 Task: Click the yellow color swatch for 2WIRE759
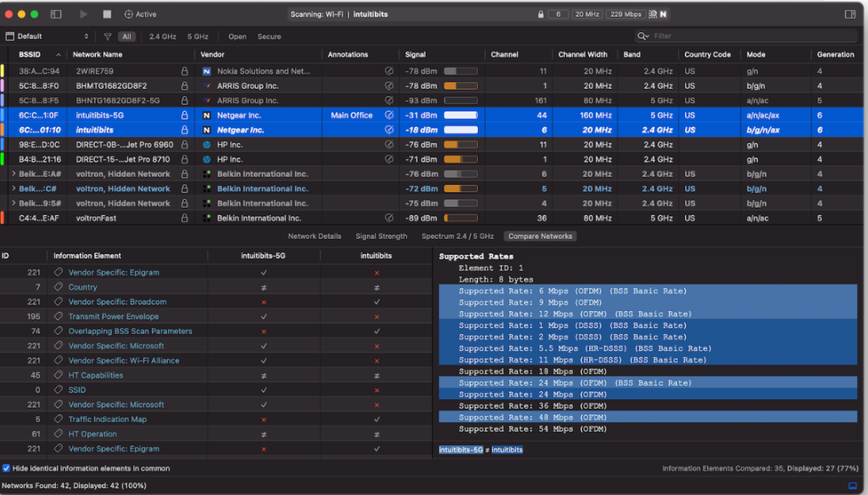click(3, 71)
